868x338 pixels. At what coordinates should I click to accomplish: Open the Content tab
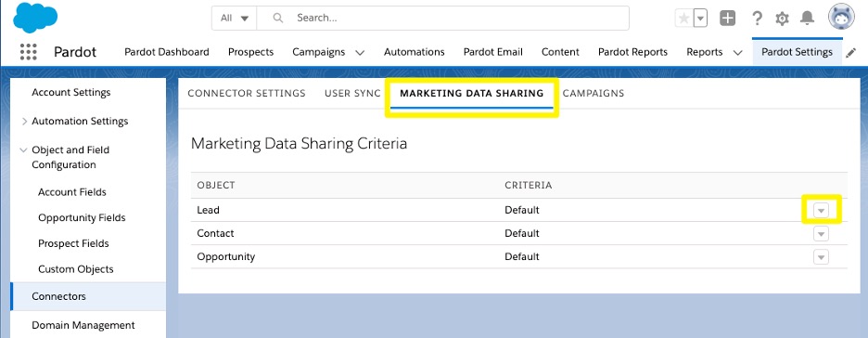tap(560, 52)
